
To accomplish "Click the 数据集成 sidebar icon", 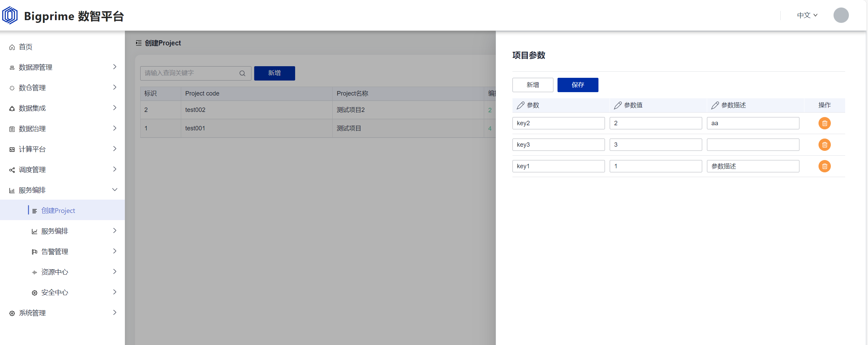I will [x=12, y=109].
